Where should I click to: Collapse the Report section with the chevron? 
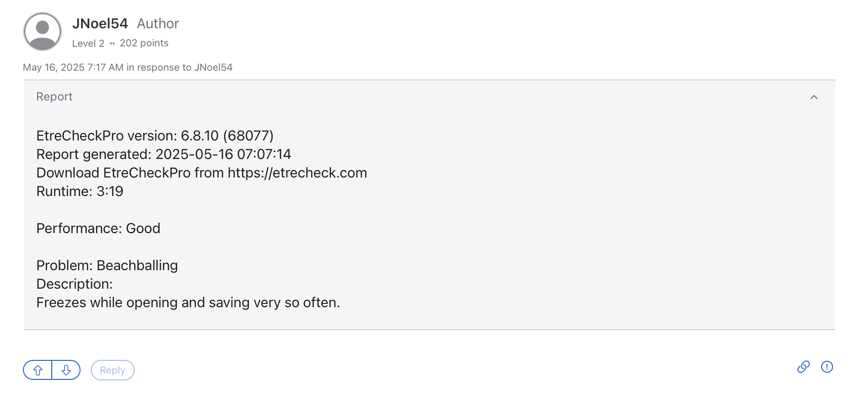tap(813, 97)
